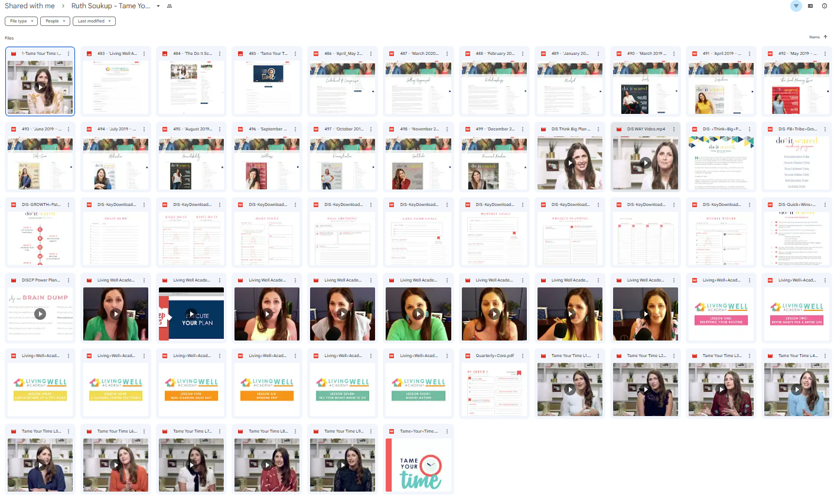Open more actions for DISCP Power Plan file
This screenshot has width=834, height=504.
click(69, 280)
